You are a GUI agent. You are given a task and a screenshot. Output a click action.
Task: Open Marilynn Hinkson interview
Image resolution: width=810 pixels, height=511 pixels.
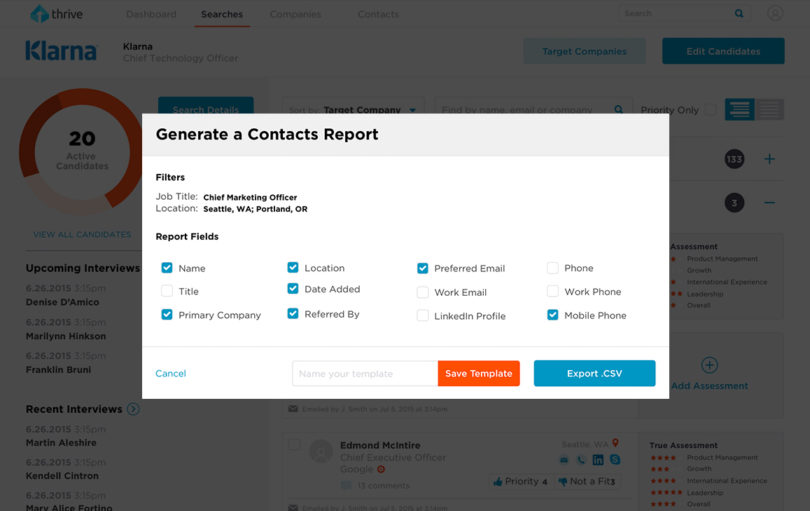66,336
